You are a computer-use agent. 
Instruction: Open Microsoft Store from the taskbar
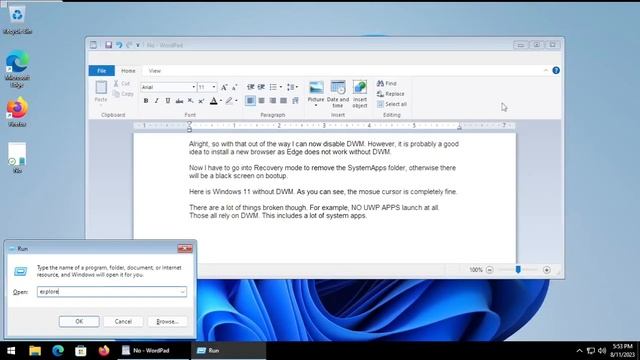coord(81,351)
